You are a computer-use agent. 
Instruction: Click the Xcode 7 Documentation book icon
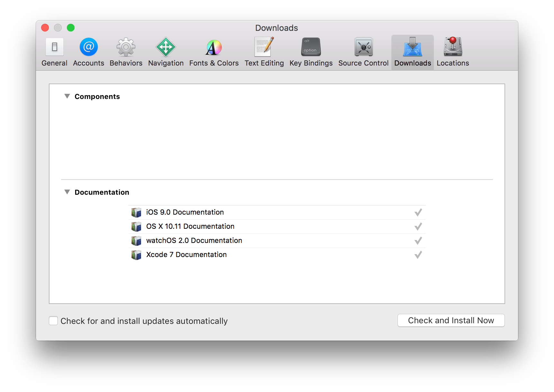(136, 255)
